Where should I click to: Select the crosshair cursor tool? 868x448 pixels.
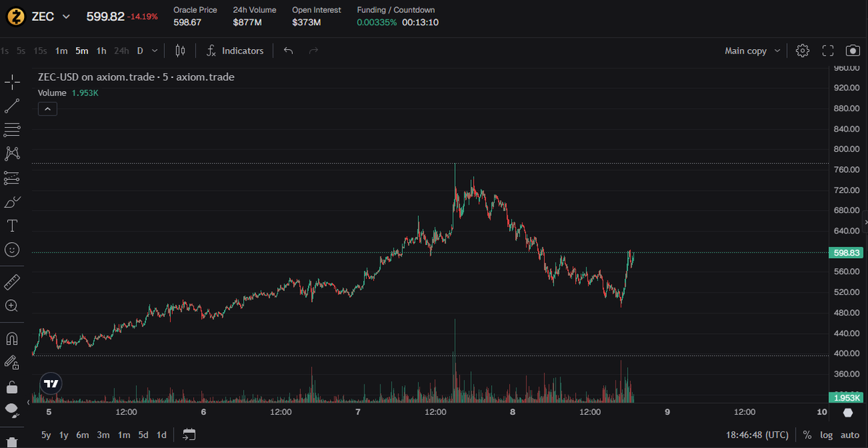coord(12,82)
